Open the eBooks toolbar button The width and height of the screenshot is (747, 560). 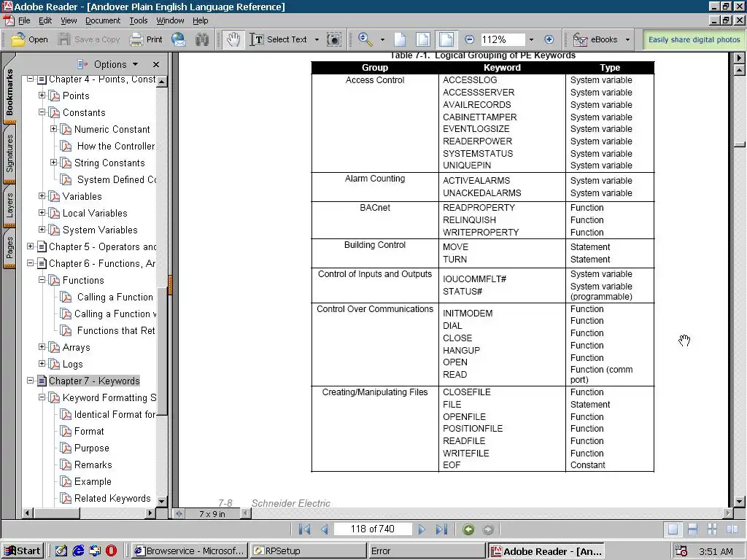point(595,39)
